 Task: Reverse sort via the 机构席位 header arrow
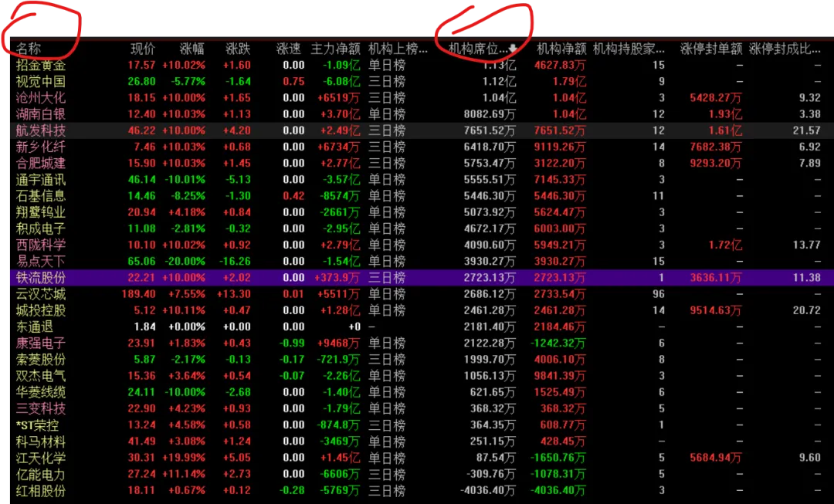click(x=512, y=49)
